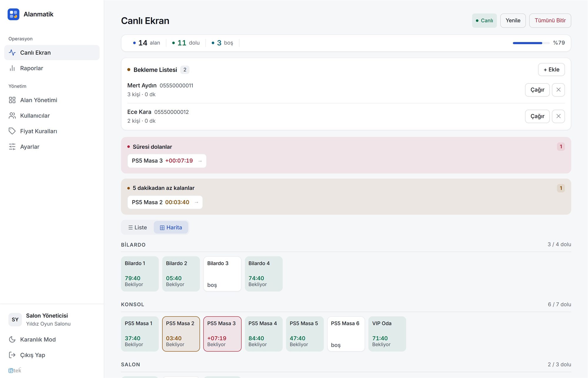Click the arrow next to PS5 Masa 2 00:03:40
Image resolution: width=588 pixels, height=378 pixels.
coord(196,203)
